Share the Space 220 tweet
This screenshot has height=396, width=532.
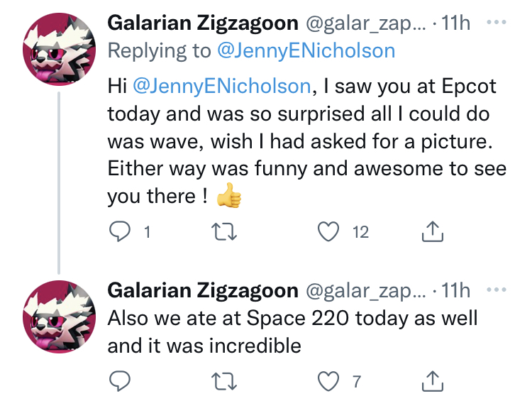point(432,383)
